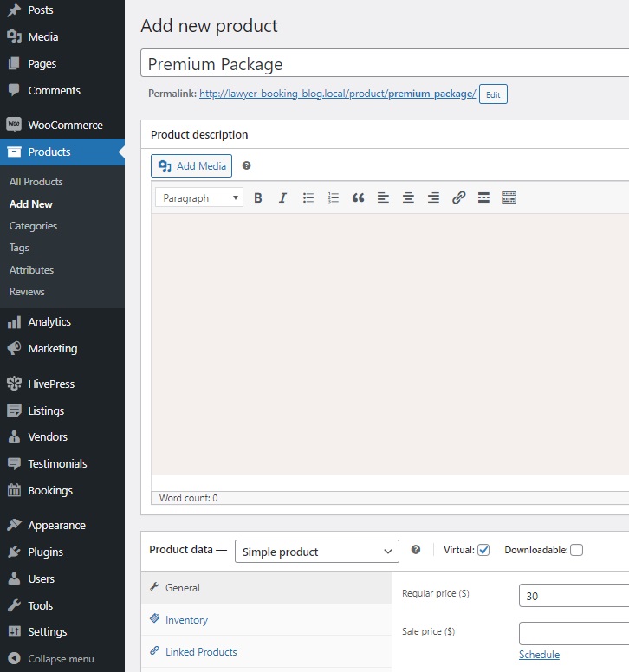This screenshot has width=629, height=672.
Task: Focus the Sale price field
Action: click(574, 633)
